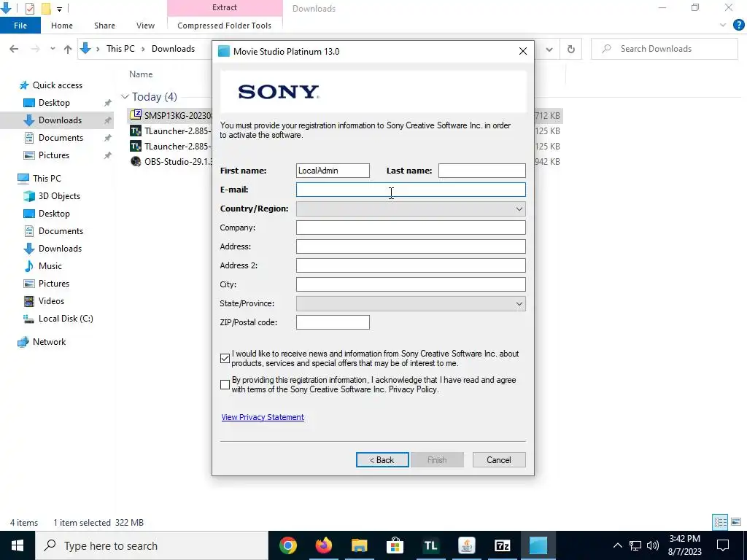The image size is (747, 560).
Task: Close the Movie Studio Platinum dialog
Action: [522, 51]
